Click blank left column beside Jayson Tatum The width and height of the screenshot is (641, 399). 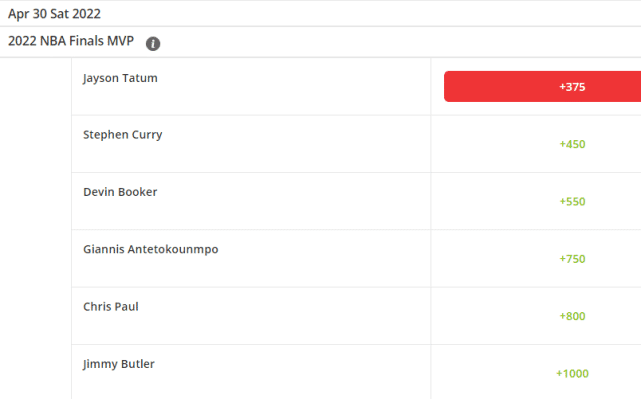tap(36, 87)
